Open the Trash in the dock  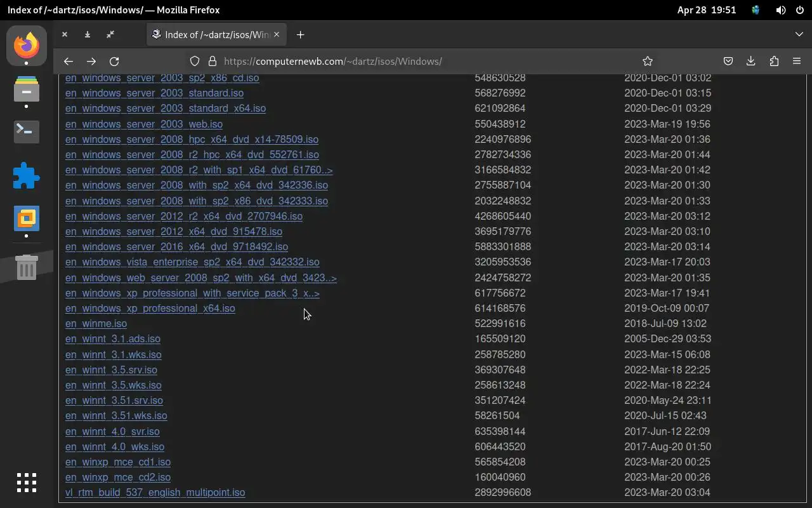(x=27, y=267)
